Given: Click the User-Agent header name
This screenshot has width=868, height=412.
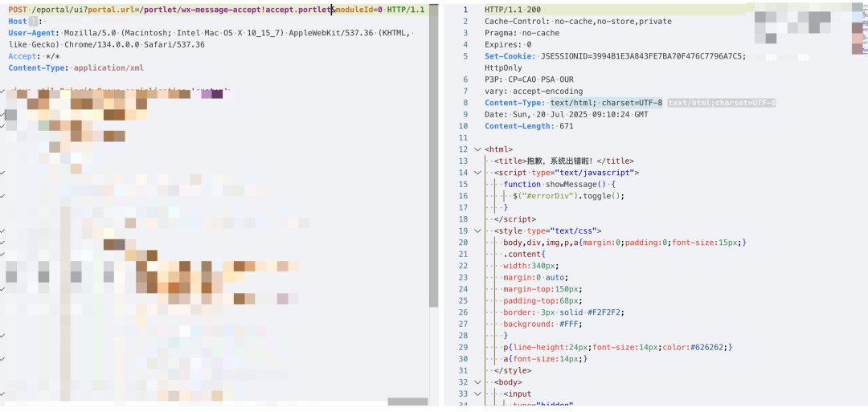Looking at the screenshot, I should click(31, 33).
